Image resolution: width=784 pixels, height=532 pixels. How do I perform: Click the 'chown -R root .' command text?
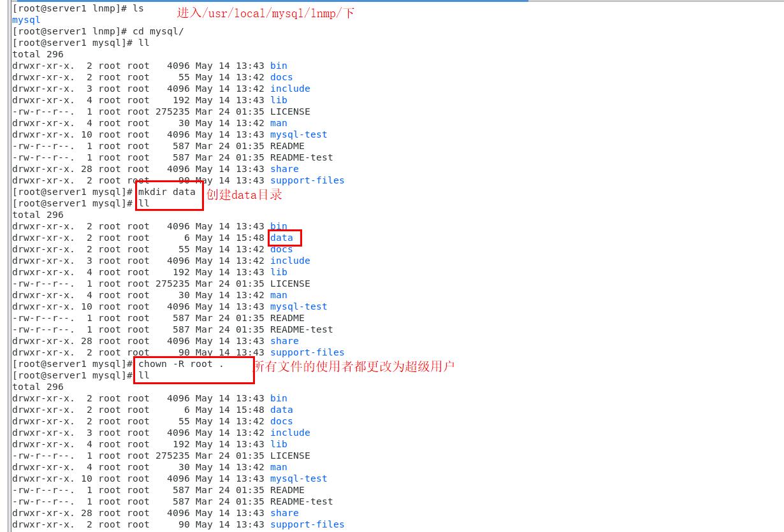tap(181, 364)
